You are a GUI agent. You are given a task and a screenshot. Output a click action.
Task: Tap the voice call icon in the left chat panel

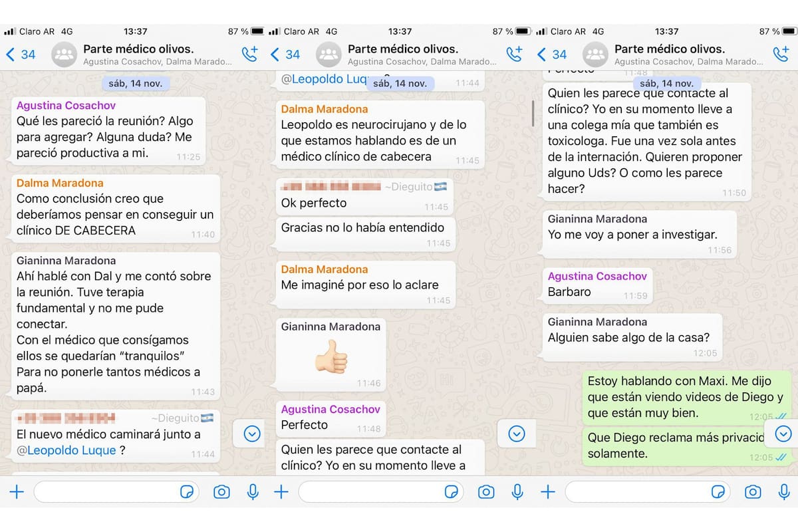pos(249,54)
